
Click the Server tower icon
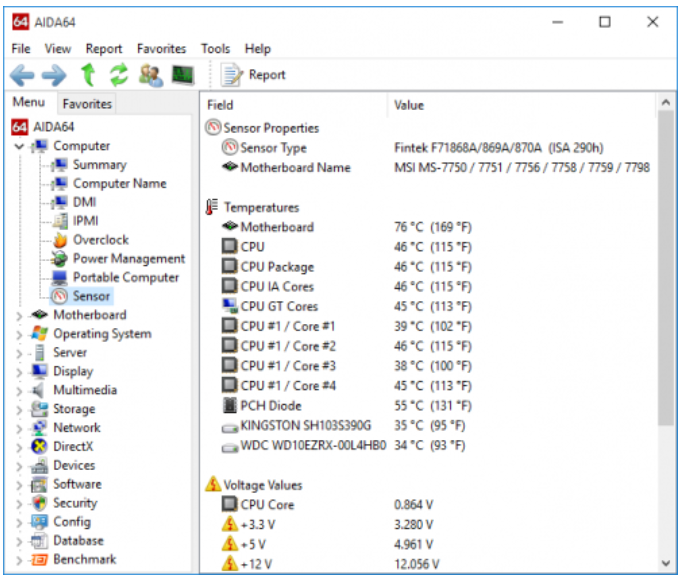(x=40, y=353)
